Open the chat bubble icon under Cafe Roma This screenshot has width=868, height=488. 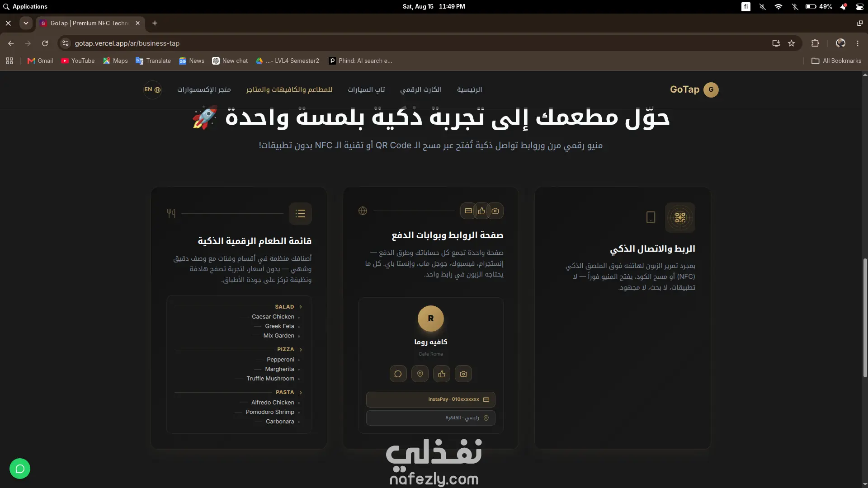tap(398, 374)
